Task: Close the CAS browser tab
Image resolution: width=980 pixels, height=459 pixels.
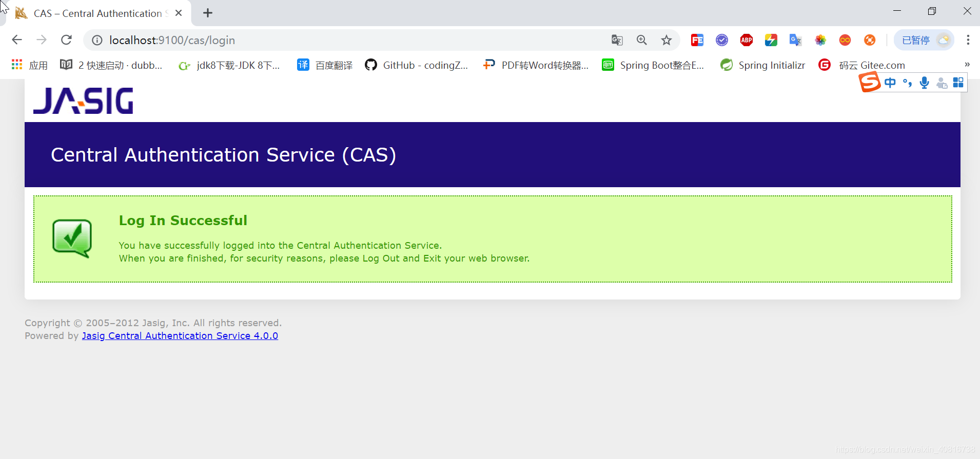Action: pyautogui.click(x=179, y=13)
